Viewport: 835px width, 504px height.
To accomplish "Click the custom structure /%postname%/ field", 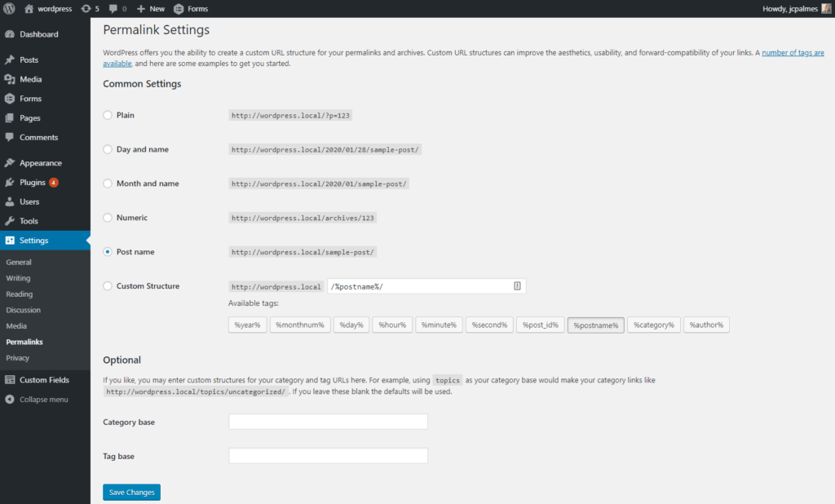I will (x=426, y=286).
